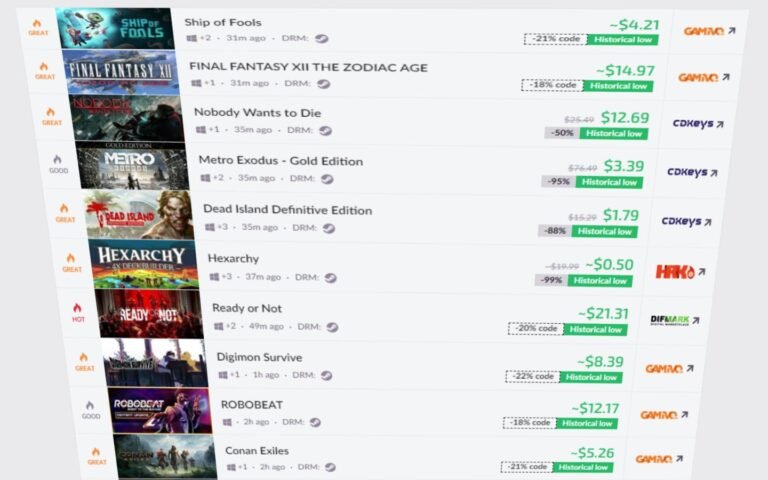
Task: Click the GOOD flame icon beside Metro Exodus
Action: point(57,160)
